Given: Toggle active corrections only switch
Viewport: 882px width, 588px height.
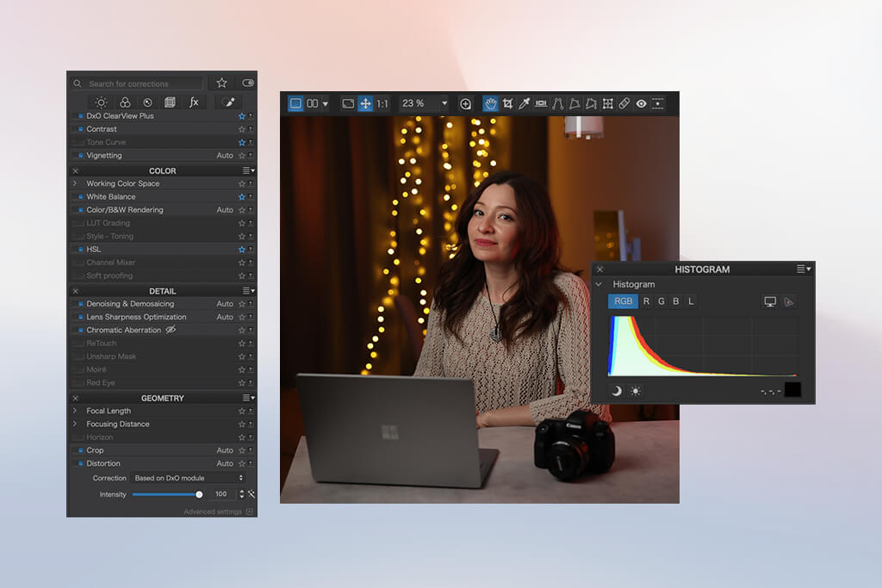Looking at the screenshot, I should point(247,84).
